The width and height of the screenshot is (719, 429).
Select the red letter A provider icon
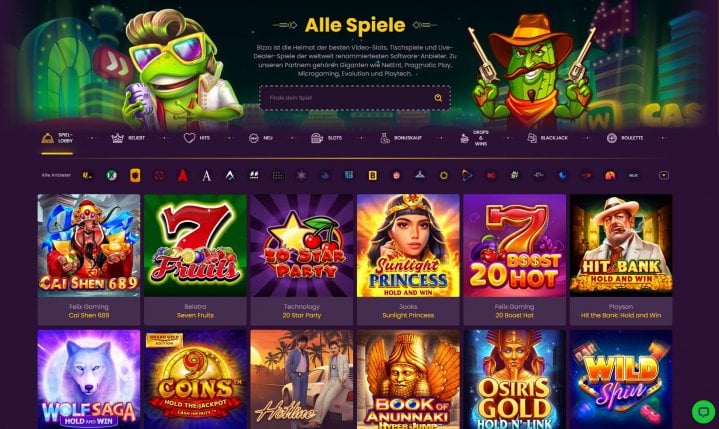[x=183, y=175]
